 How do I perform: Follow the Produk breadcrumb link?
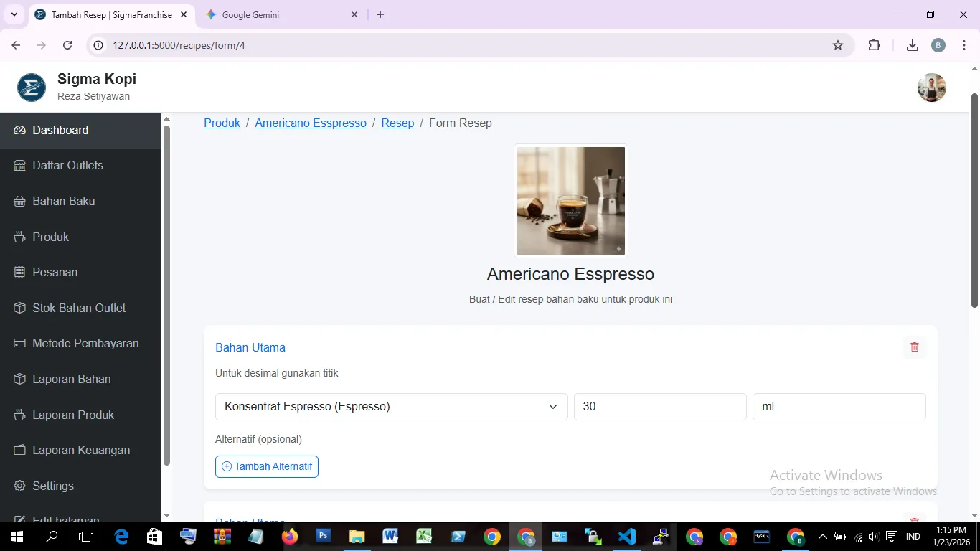pyautogui.click(x=222, y=123)
